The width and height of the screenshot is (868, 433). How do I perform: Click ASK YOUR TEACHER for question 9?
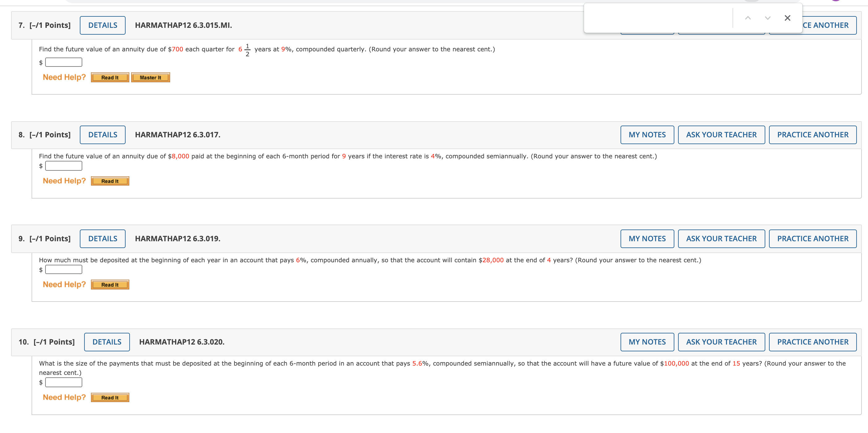pos(721,238)
